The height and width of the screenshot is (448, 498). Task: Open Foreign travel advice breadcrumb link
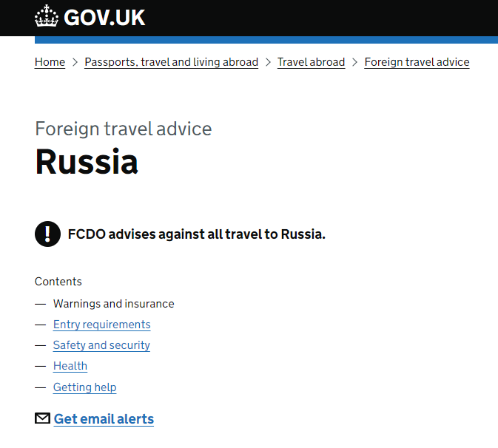[417, 62]
